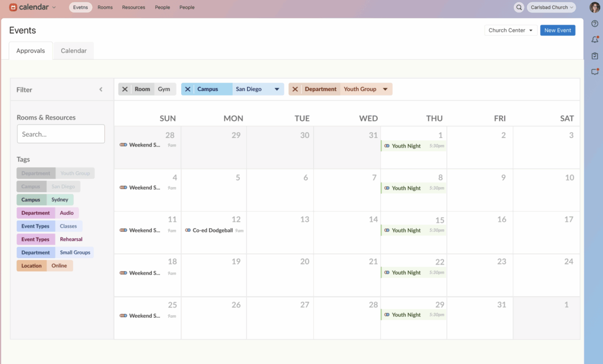Image resolution: width=603 pixels, height=364 pixels.
Task: Go to Rooms in top navigation
Action: 105,7
